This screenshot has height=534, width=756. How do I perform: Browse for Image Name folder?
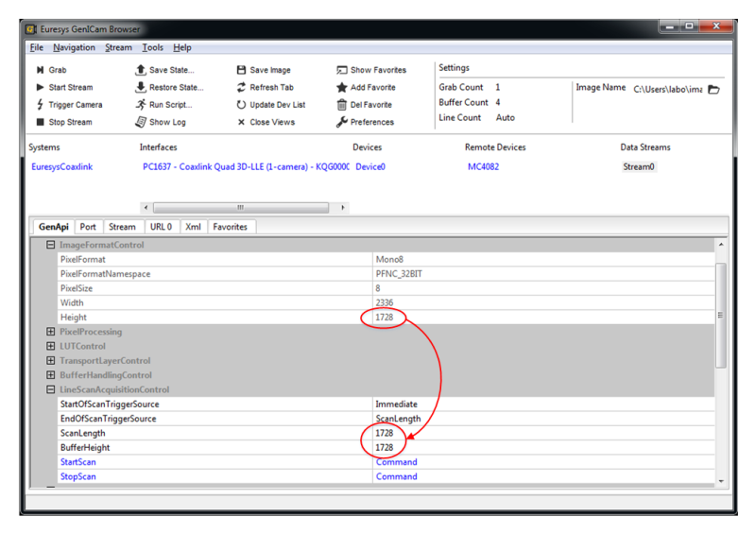(x=713, y=89)
